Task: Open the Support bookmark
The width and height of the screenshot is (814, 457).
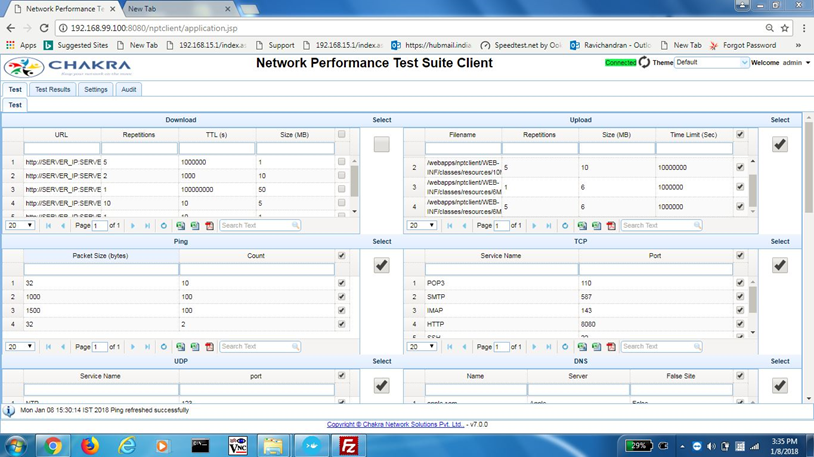Action: point(275,45)
